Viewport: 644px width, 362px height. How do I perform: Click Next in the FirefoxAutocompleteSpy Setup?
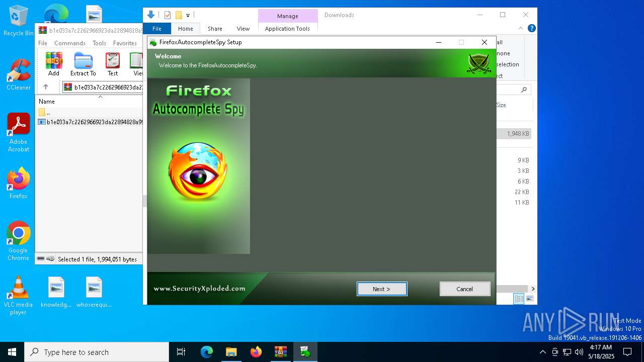pos(382,289)
